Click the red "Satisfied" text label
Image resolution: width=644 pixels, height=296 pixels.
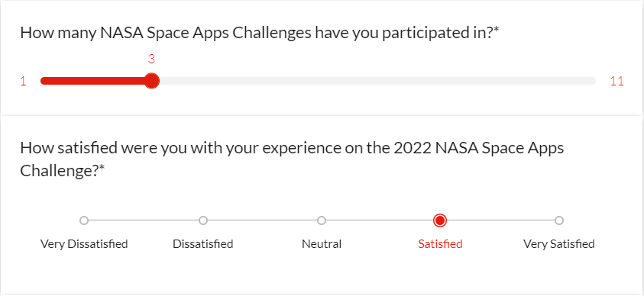440,244
